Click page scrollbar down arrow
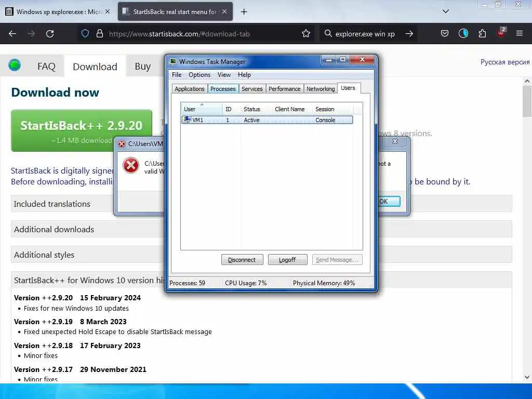This screenshot has height=399, width=532. (527, 377)
